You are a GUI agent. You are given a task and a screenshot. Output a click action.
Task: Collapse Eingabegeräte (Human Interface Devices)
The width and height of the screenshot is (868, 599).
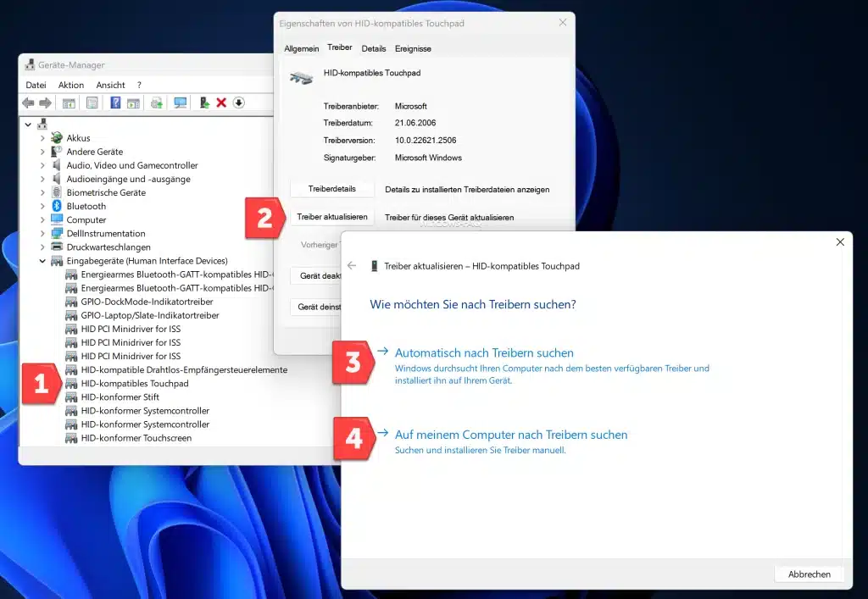42,261
